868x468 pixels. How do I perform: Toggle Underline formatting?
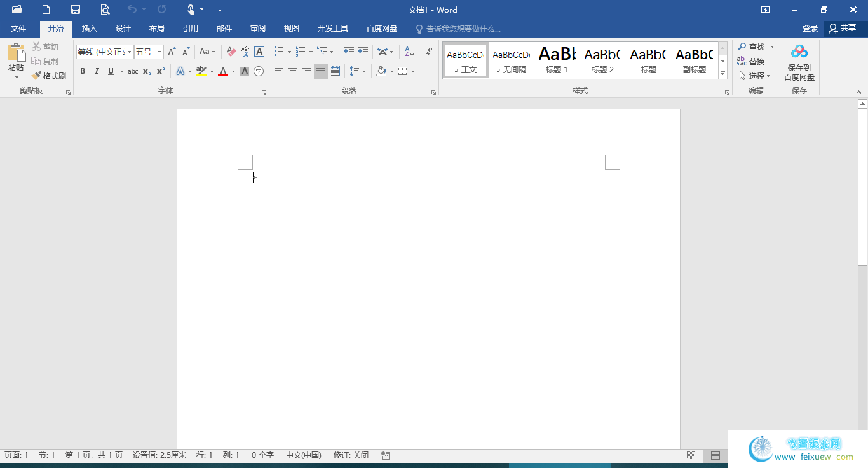click(111, 71)
